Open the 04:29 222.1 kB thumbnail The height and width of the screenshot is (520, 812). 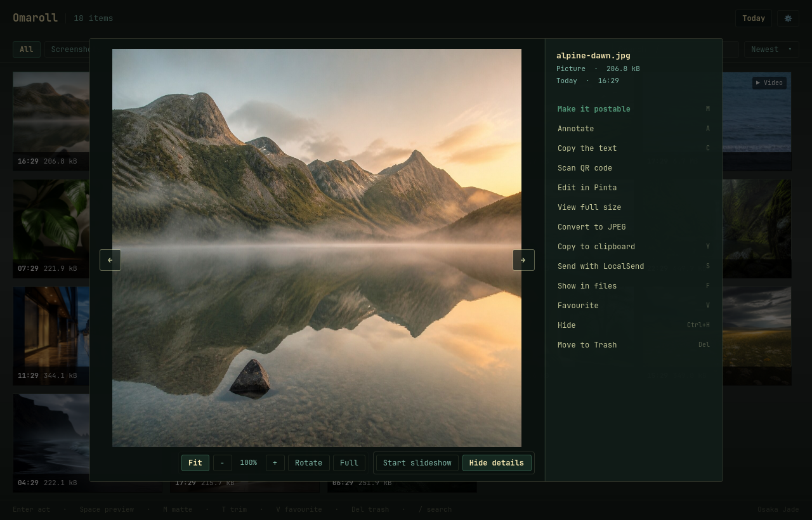pos(51,443)
